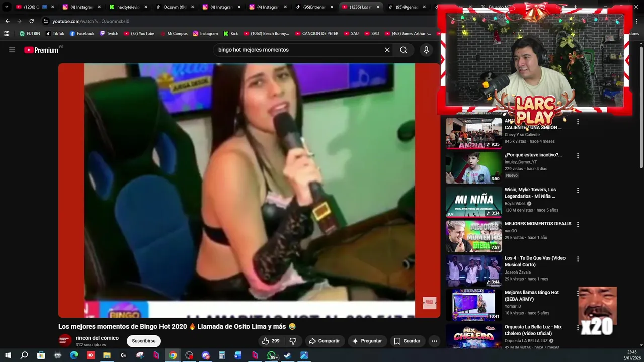Open TikTok bookmark
This screenshot has width=644, height=362.
[x=55, y=34]
